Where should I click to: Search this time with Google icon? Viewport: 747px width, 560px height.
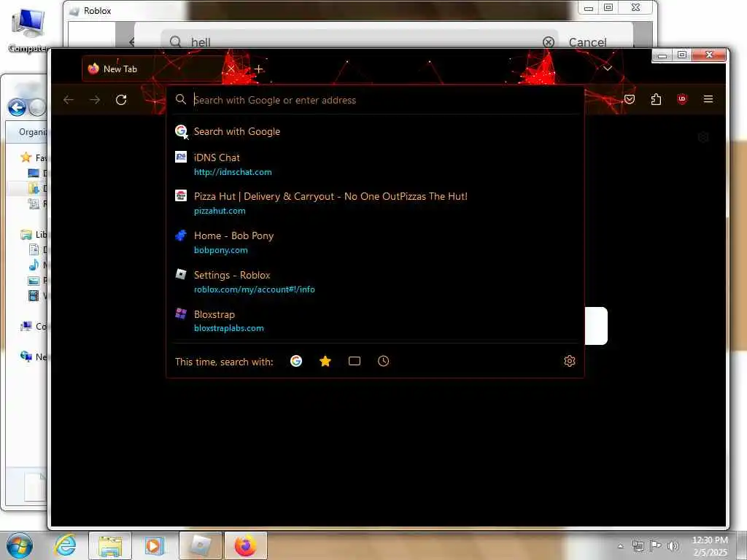pos(296,361)
